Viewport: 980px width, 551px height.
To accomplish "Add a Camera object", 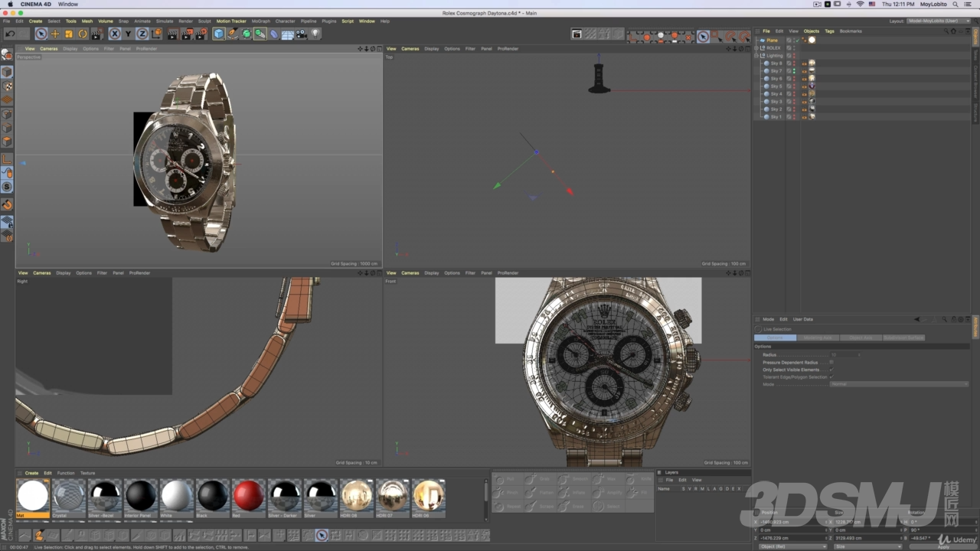I will point(301,34).
